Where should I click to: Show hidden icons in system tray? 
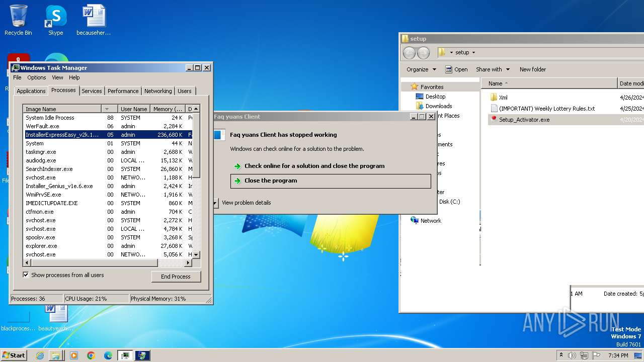[x=561, y=355]
